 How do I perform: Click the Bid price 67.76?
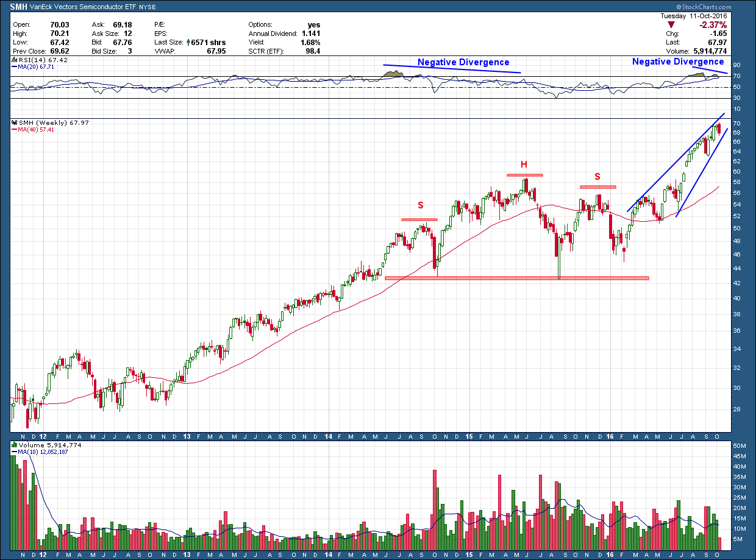pos(123,43)
